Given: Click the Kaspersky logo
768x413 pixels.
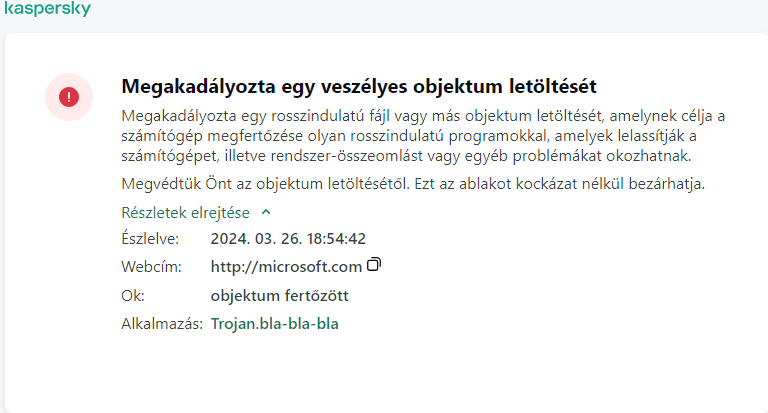Looking at the screenshot, I should tap(47, 9).
